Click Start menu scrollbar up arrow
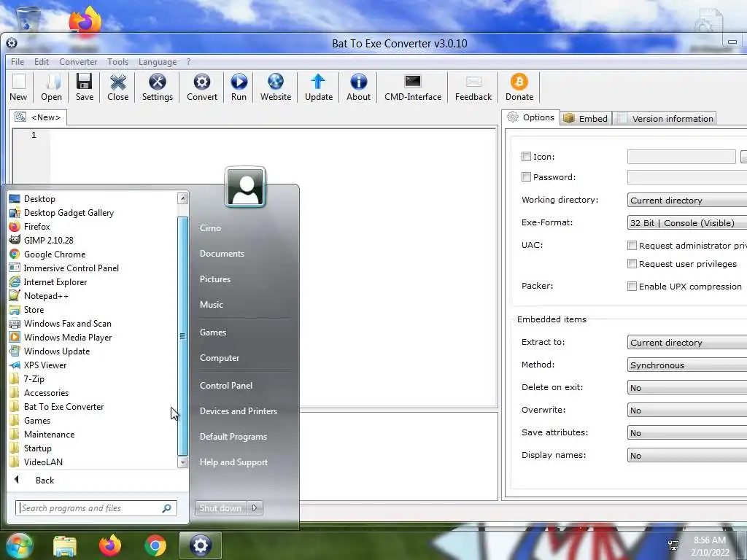Viewport: 747px width, 560px height. click(182, 198)
